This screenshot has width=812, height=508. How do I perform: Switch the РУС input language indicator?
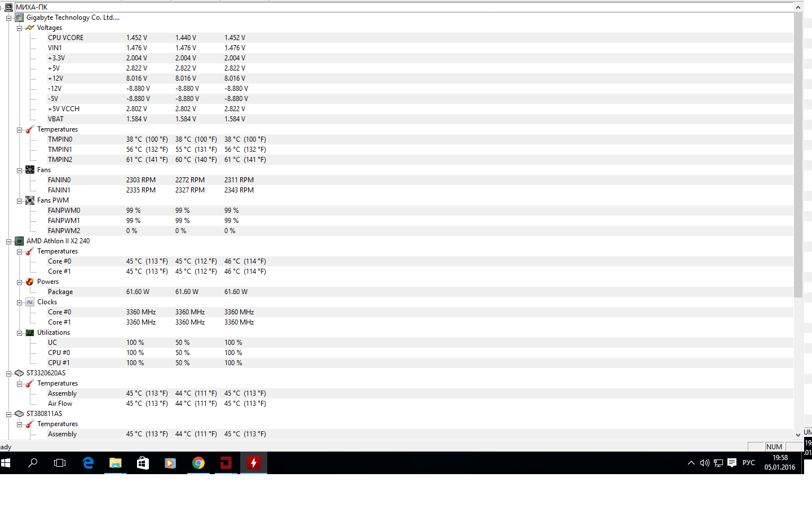749,463
